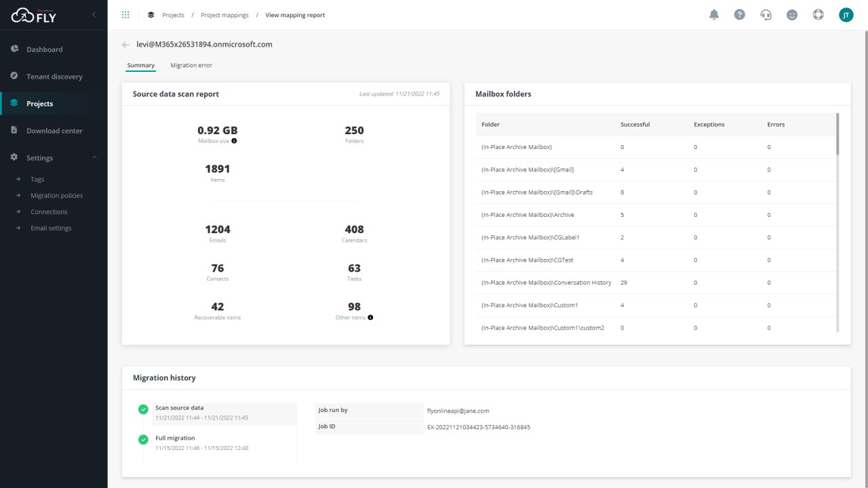This screenshot has height=488, width=868.
Task: Click the CGTest folder row
Action: (x=656, y=260)
